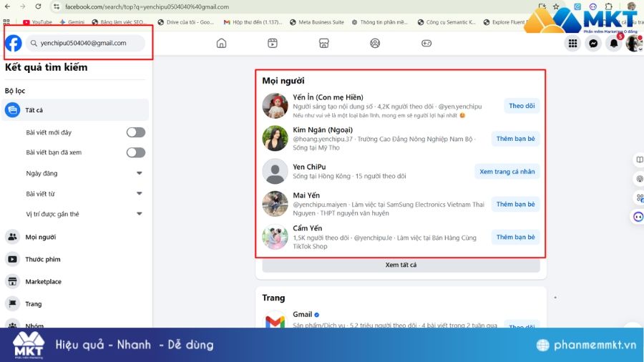
Task: Open the Gmail inbox bookmark
Action: coord(253,22)
